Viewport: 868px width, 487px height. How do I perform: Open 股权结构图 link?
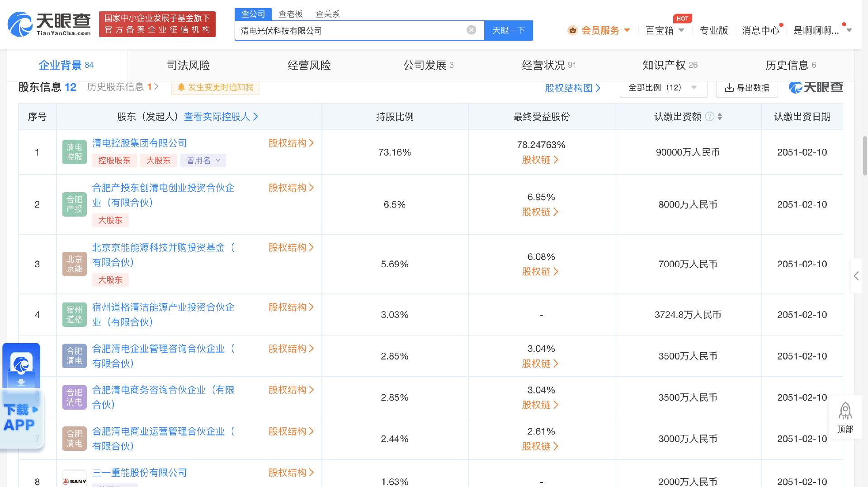(x=572, y=88)
